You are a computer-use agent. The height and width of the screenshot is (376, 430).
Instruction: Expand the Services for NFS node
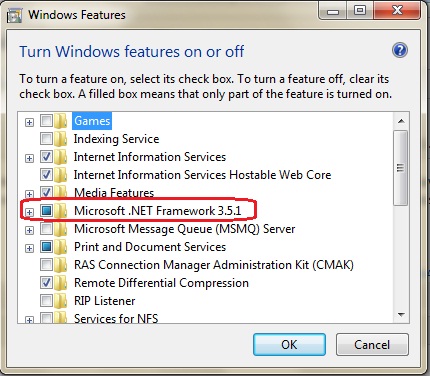29,320
